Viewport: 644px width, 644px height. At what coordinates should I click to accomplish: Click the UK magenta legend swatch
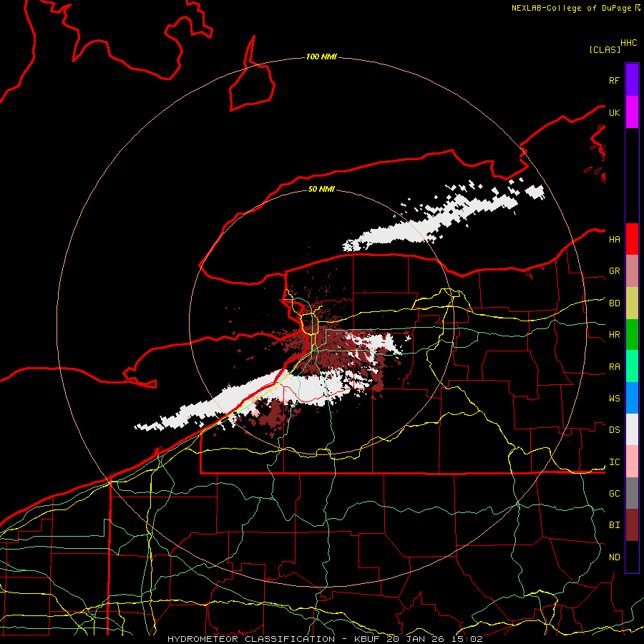pos(632,112)
